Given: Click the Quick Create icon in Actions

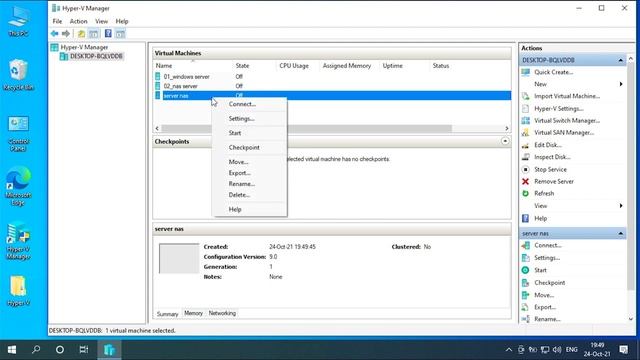Looking at the screenshot, I should coord(526,72).
